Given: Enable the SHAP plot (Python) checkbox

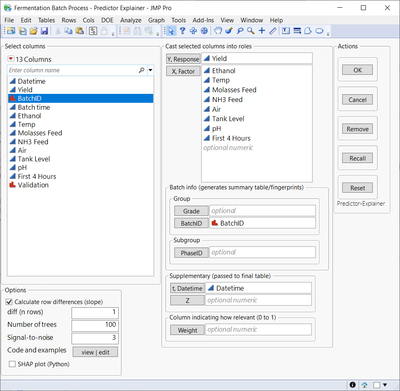Looking at the screenshot, I should click(x=12, y=364).
